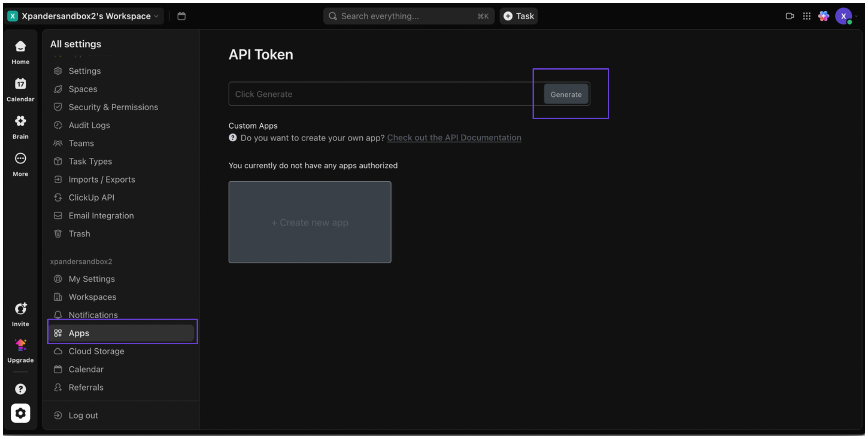The width and height of the screenshot is (868, 439).
Task: Click the settings gear icon at bottom
Action: [x=20, y=413]
